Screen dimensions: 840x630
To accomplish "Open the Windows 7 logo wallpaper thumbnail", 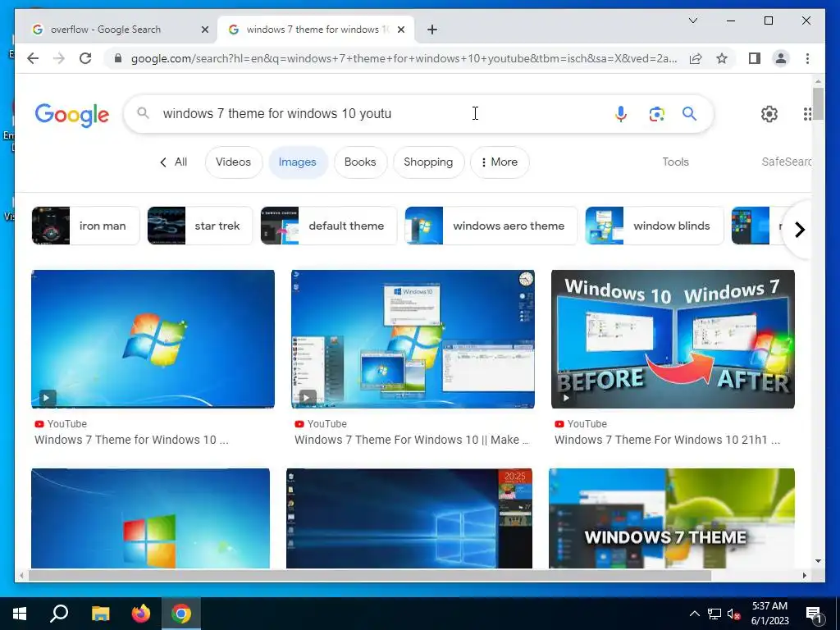I will [153, 339].
